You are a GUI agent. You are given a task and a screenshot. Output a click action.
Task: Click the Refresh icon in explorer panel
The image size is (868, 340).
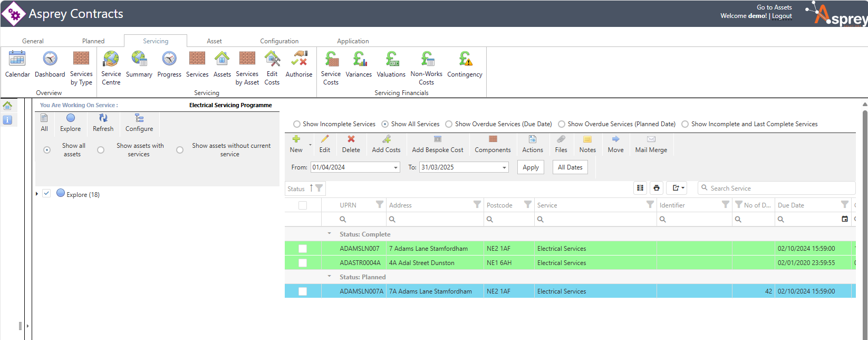[103, 122]
